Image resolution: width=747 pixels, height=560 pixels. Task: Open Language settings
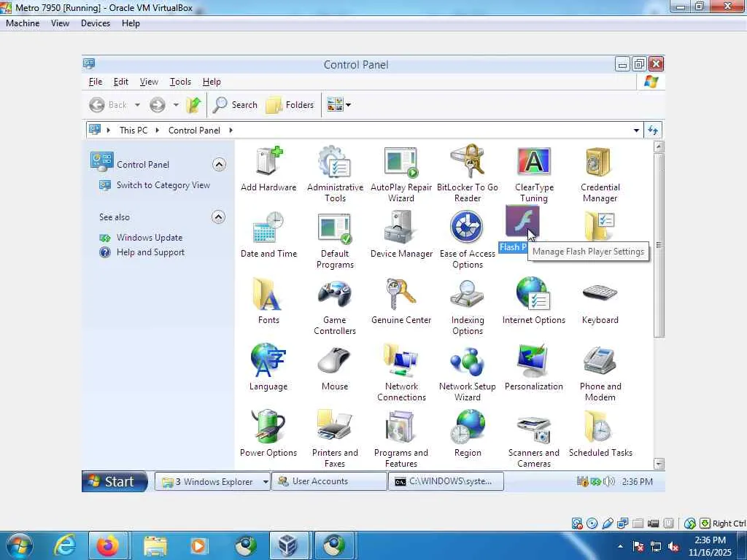pyautogui.click(x=268, y=367)
